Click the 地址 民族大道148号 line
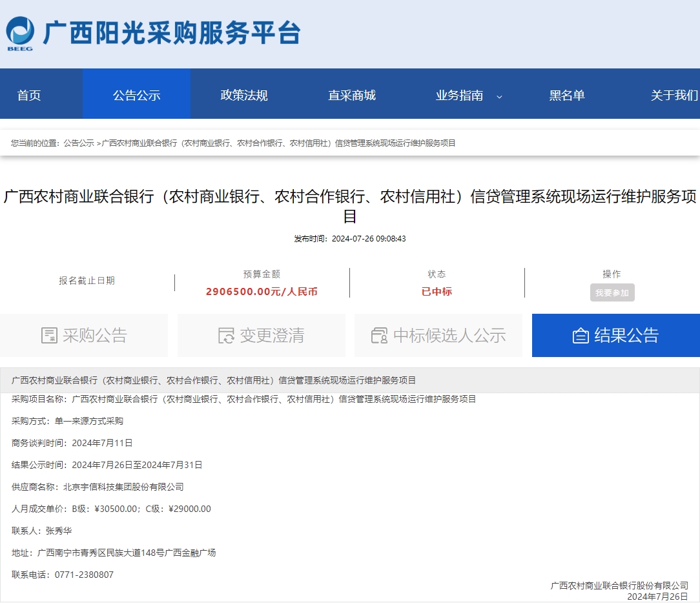The height and width of the screenshot is (603, 700). tap(114, 553)
